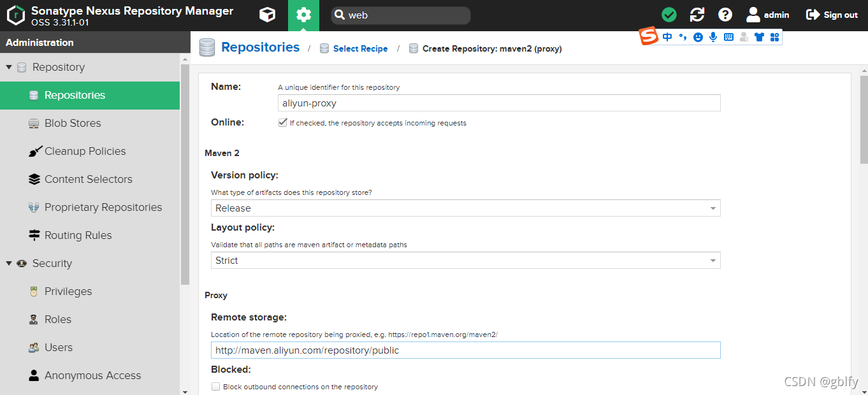Toggle the Sogou punctuation mode icon
The image size is (868, 395).
[683, 37]
